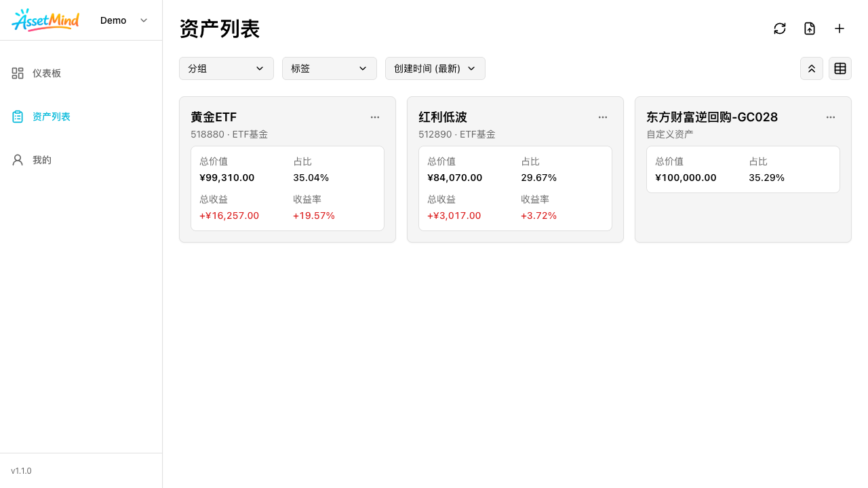868x488 pixels.
Task: Click the AssetMind logo
Action: point(45,20)
